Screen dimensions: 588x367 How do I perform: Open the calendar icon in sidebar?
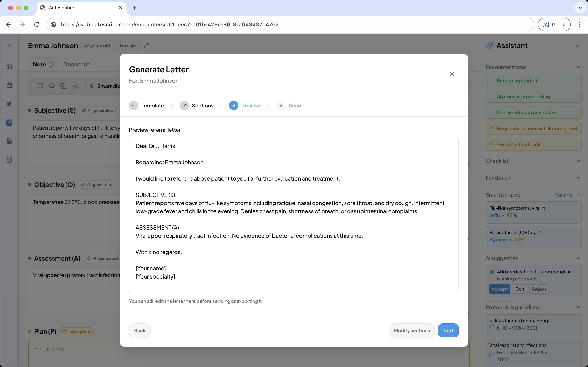pyautogui.click(x=9, y=85)
